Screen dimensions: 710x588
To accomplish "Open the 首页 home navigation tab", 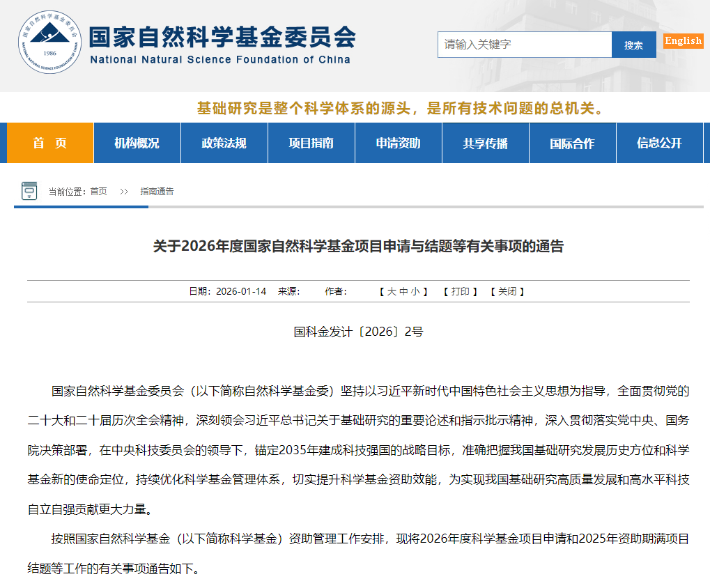I will pyautogui.click(x=50, y=143).
